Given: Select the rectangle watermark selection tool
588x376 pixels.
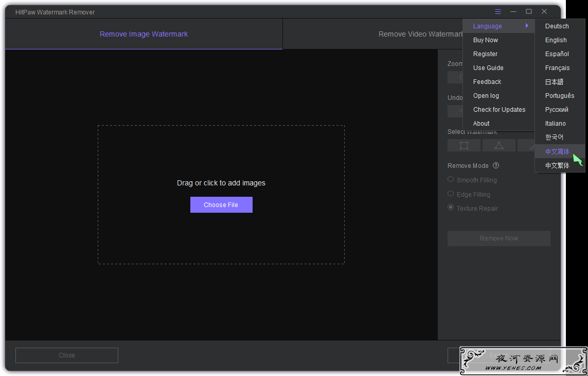Looking at the screenshot, I should [464, 145].
